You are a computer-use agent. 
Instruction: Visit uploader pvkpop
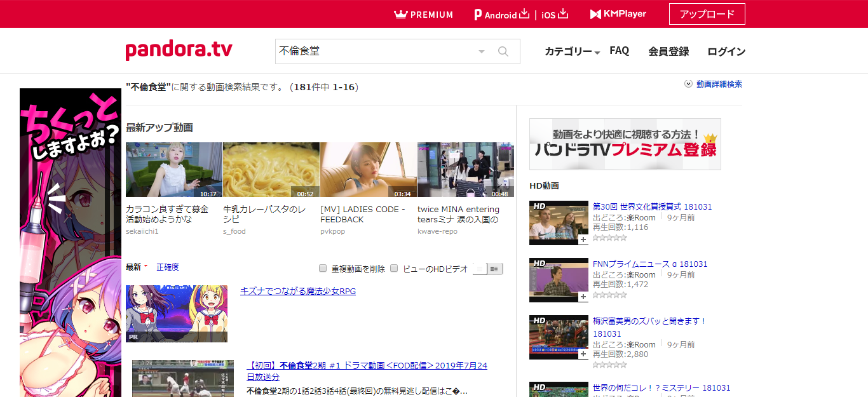tap(332, 231)
